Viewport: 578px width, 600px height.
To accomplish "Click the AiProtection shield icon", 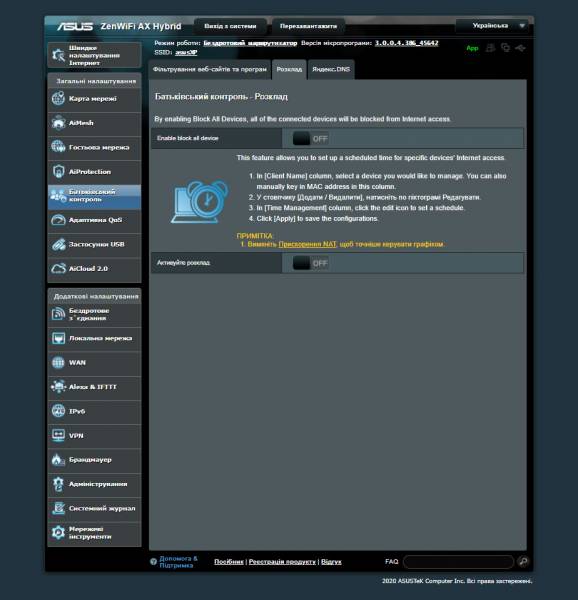I will (59, 171).
